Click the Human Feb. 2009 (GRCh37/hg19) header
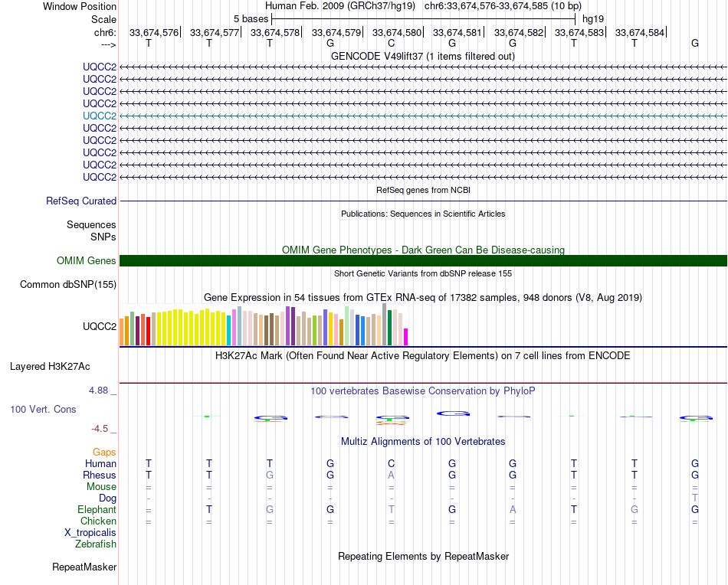Image resolution: width=728 pixels, height=585 pixels. [x=340, y=6]
